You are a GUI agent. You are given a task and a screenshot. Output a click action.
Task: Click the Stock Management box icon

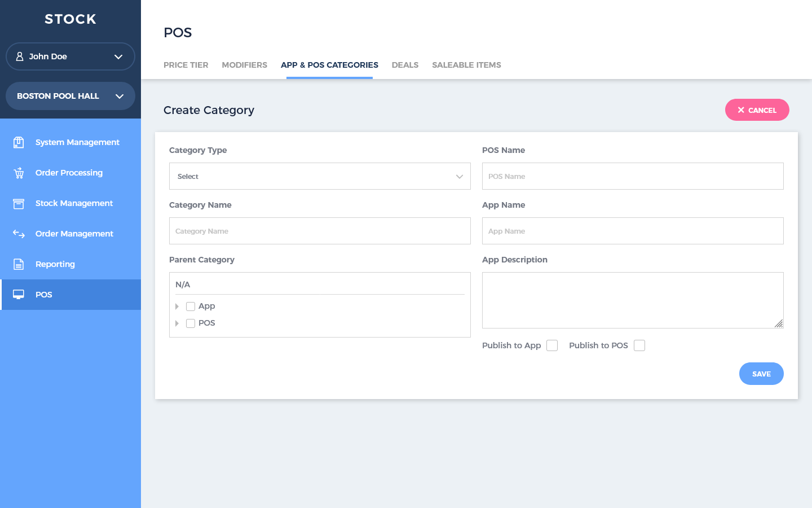[x=19, y=203]
